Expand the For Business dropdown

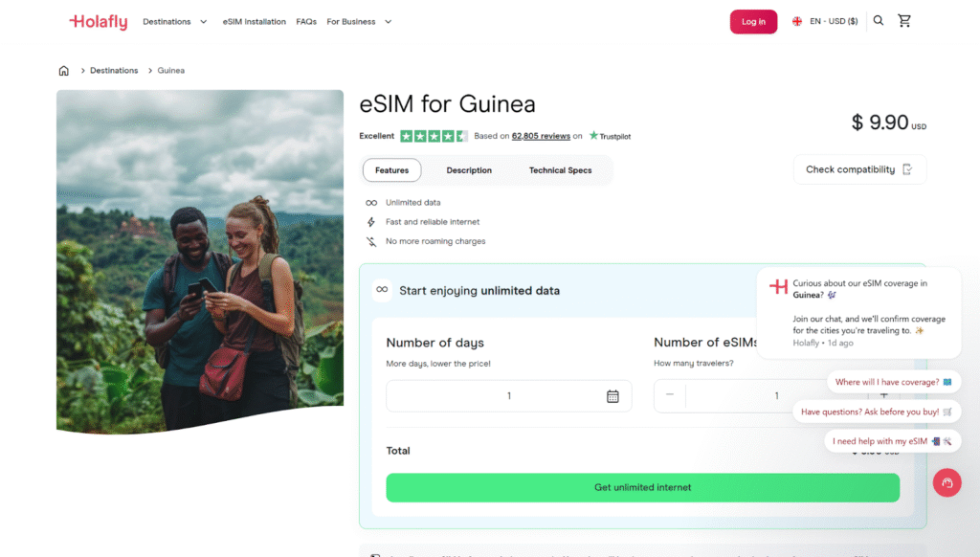tap(359, 22)
